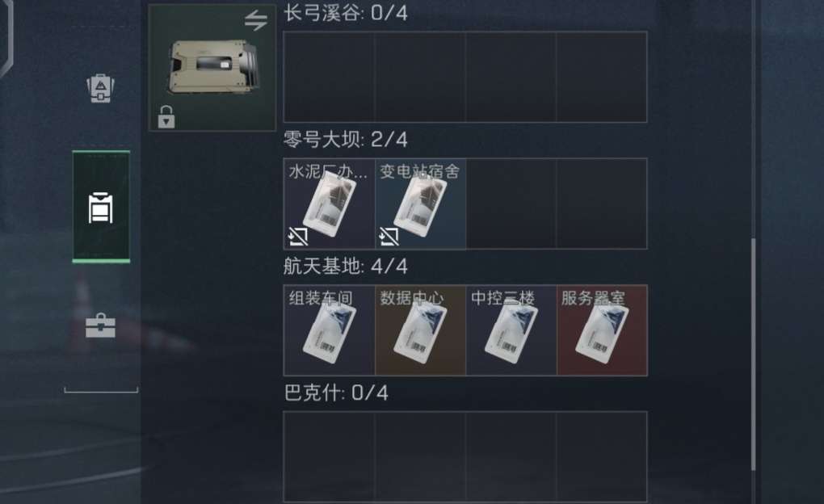This screenshot has width=824, height=504.
Task: Click first empty slot under 长弓溪谷
Action: coord(330,77)
